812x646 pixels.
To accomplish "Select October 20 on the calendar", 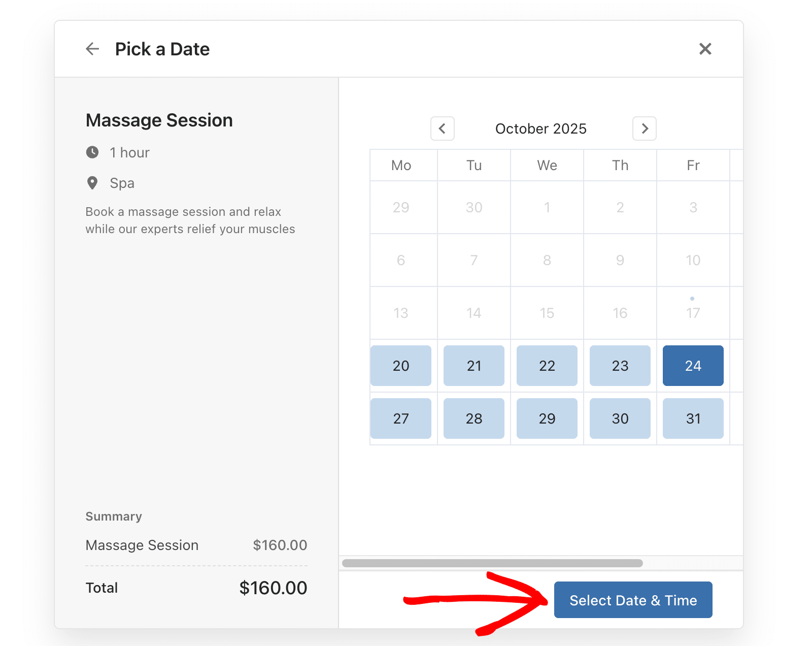I will click(400, 366).
